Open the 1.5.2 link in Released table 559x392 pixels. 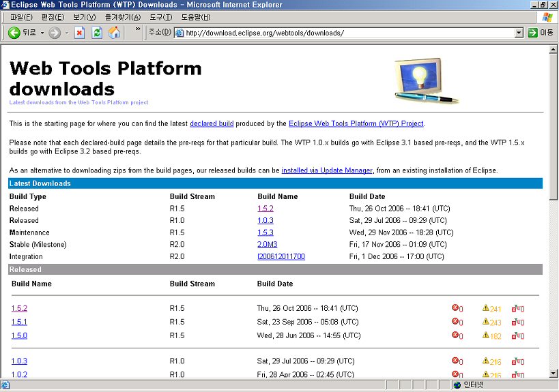19,308
